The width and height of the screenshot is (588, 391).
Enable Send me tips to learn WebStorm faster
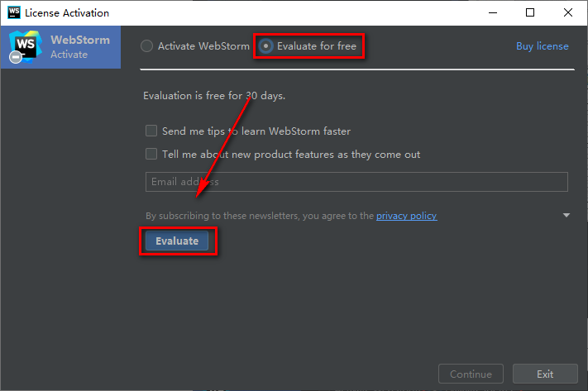point(151,131)
